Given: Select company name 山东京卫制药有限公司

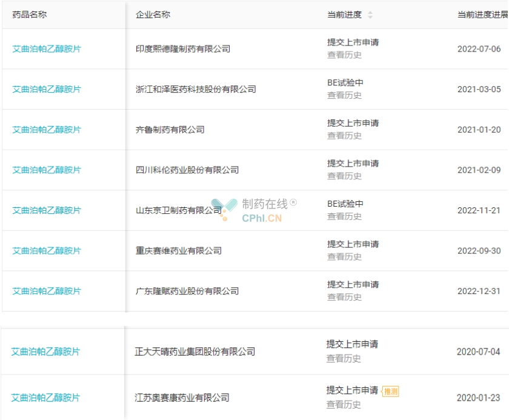Looking at the screenshot, I should coord(179,211).
